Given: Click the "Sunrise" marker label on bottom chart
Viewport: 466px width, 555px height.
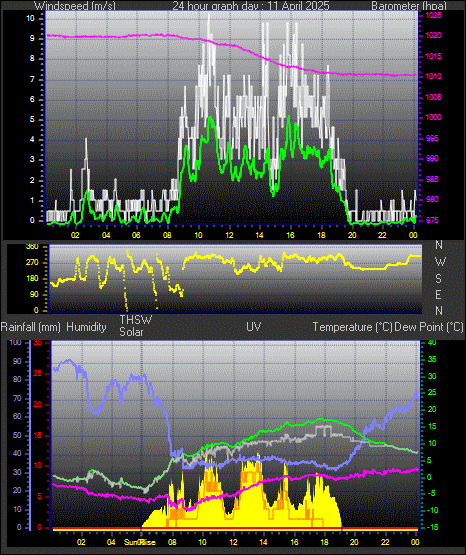Looking at the screenshot, I should point(139,542).
